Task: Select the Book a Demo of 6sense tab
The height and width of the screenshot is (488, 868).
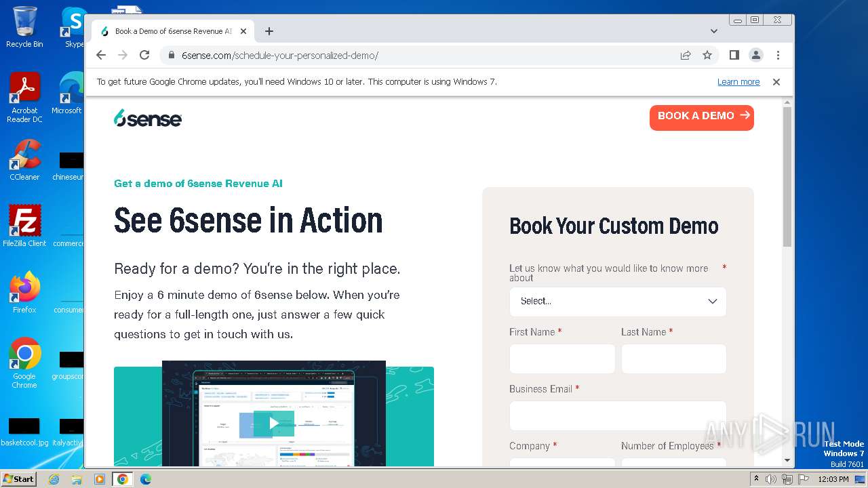Action: coord(172,31)
